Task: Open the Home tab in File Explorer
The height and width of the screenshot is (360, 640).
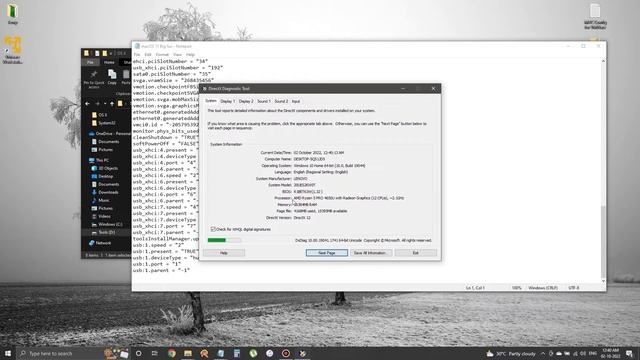Action: [x=109, y=62]
